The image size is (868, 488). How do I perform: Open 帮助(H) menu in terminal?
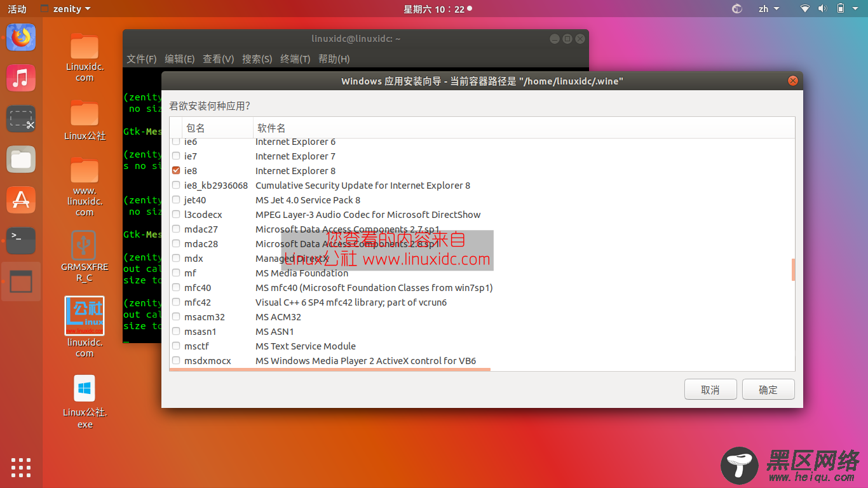334,59
